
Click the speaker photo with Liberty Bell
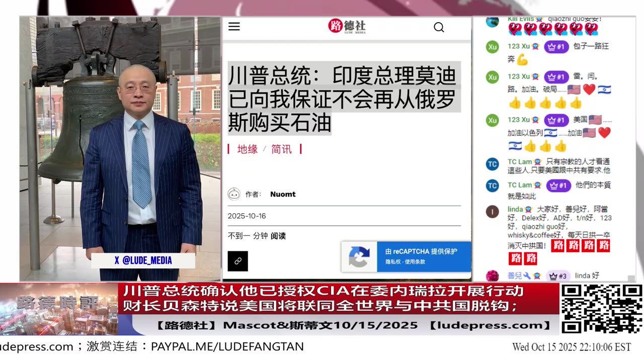120,149
